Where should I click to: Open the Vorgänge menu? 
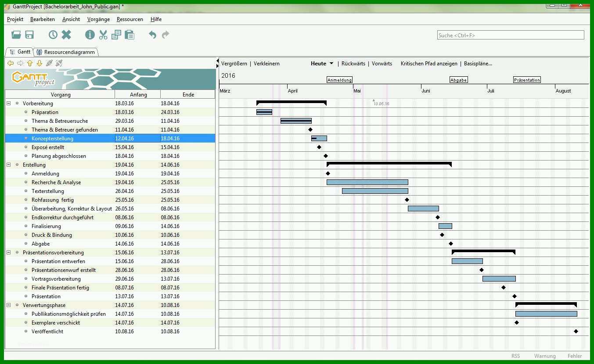coord(98,19)
